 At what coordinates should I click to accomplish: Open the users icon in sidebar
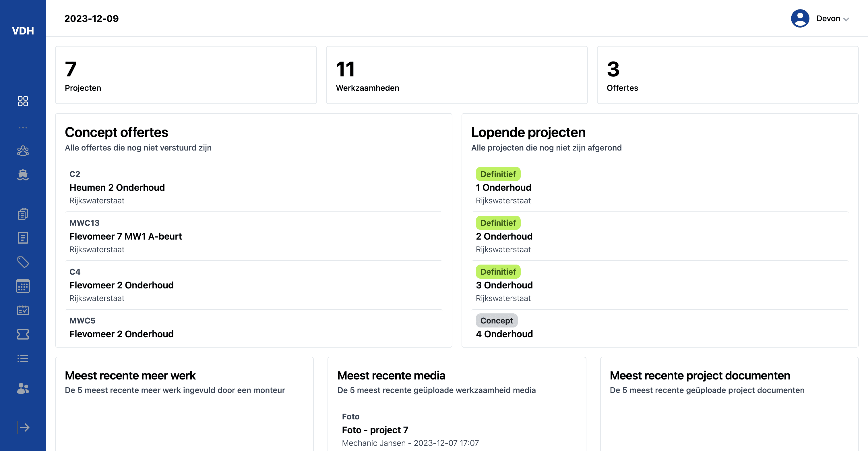[x=23, y=388]
